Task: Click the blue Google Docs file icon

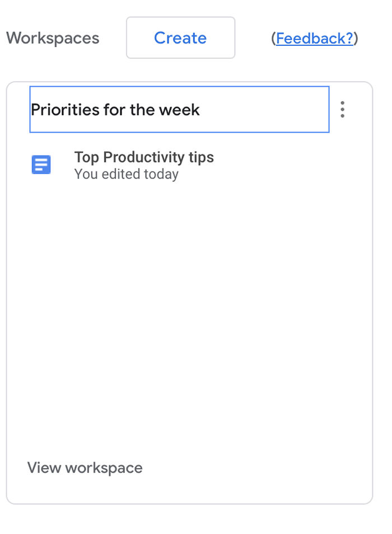Action: pos(41,165)
